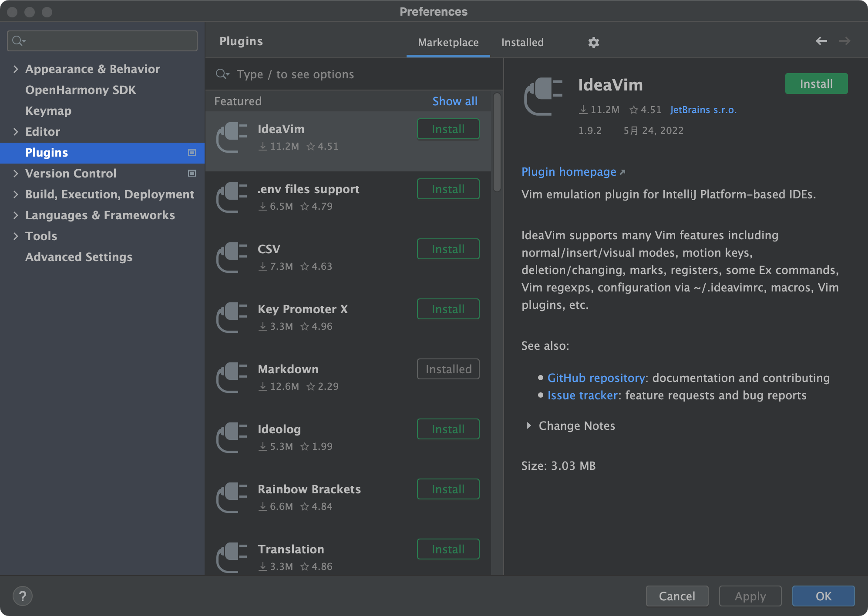Open the JetBrains s.r.o. vendor link
Screen dimensions: 868x616
click(703, 110)
